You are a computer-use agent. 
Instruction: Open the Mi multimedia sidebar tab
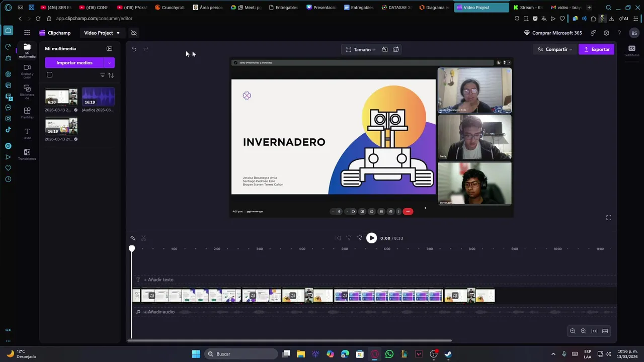click(x=27, y=51)
